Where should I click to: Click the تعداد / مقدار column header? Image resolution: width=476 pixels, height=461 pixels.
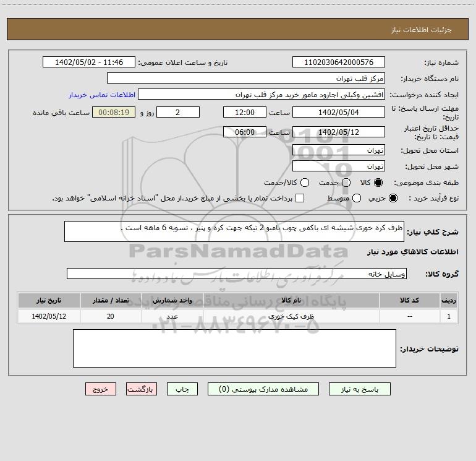[x=111, y=300]
